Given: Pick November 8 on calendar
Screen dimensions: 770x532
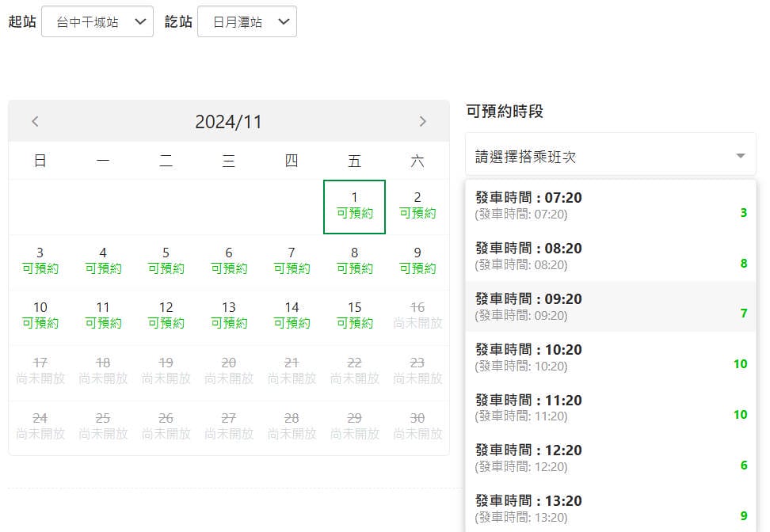Looking at the screenshot, I should click(x=355, y=261).
